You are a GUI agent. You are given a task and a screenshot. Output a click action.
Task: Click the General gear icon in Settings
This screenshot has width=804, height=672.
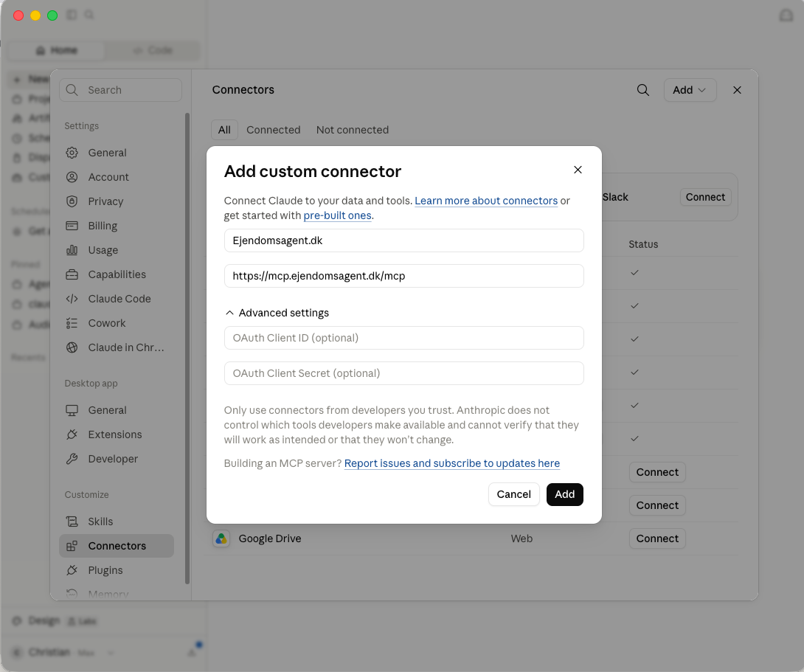pyautogui.click(x=72, y=153)
